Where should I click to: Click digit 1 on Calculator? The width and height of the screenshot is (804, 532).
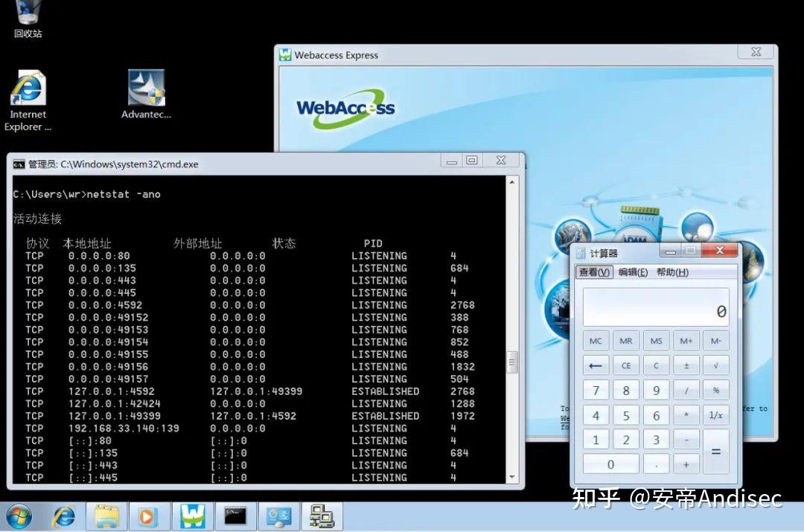click(596, 440)
